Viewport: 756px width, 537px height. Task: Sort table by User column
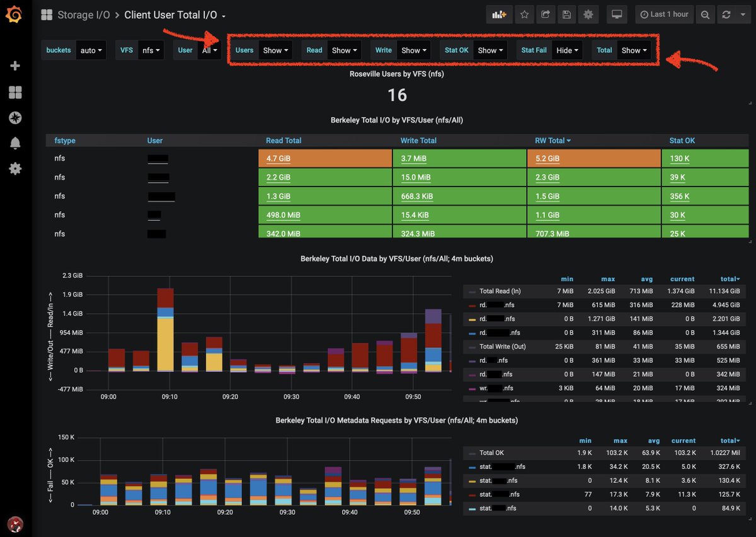tap(155, 141)
